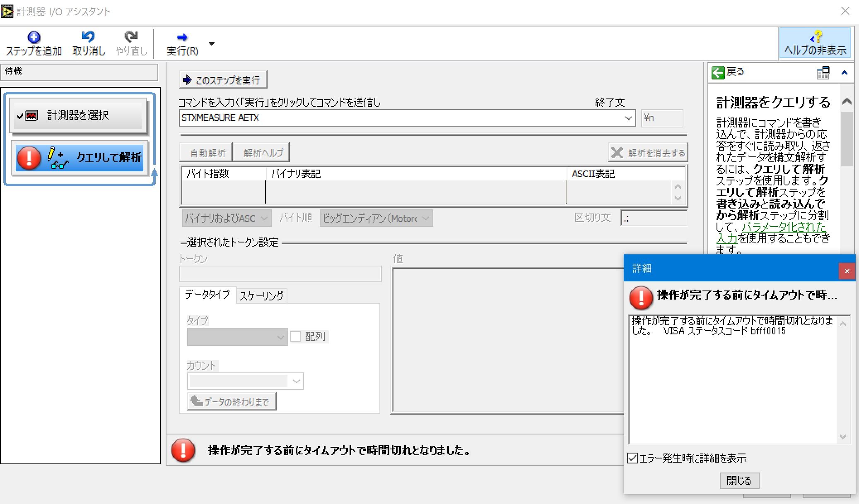Viewport: 859px width, 504px height.
Task: Click the instrument icon on 計測器を選択 step
Action: [x=31, y=115]
